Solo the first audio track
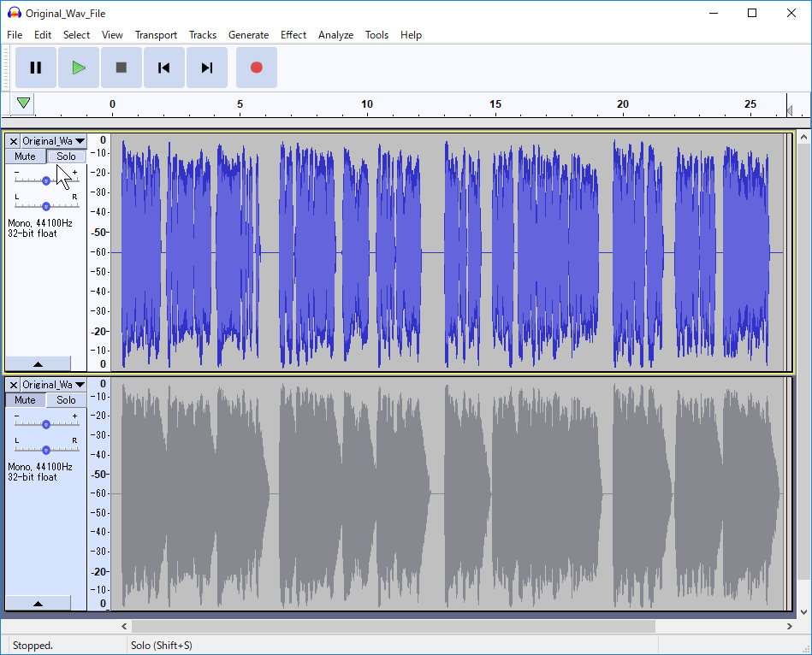 coord(66,156)
